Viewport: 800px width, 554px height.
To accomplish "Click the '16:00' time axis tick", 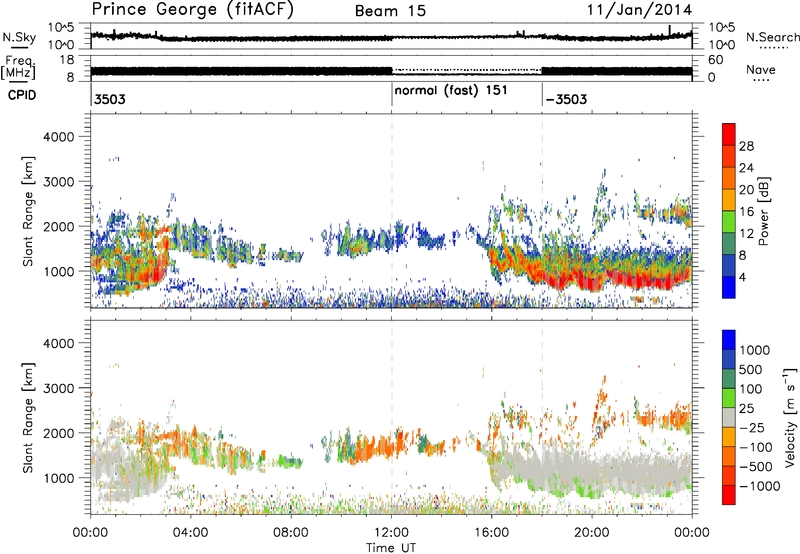I will point(491,533).
